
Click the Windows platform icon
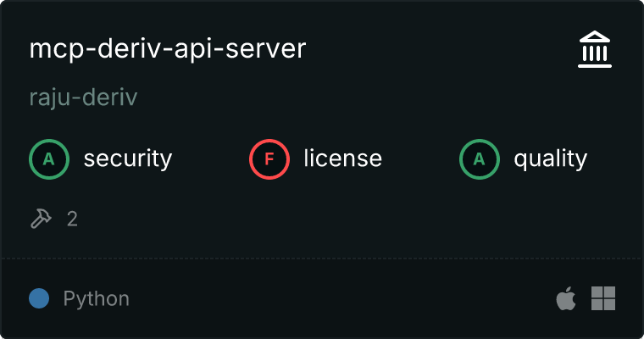pyautogui.click(x=602, y=298)
